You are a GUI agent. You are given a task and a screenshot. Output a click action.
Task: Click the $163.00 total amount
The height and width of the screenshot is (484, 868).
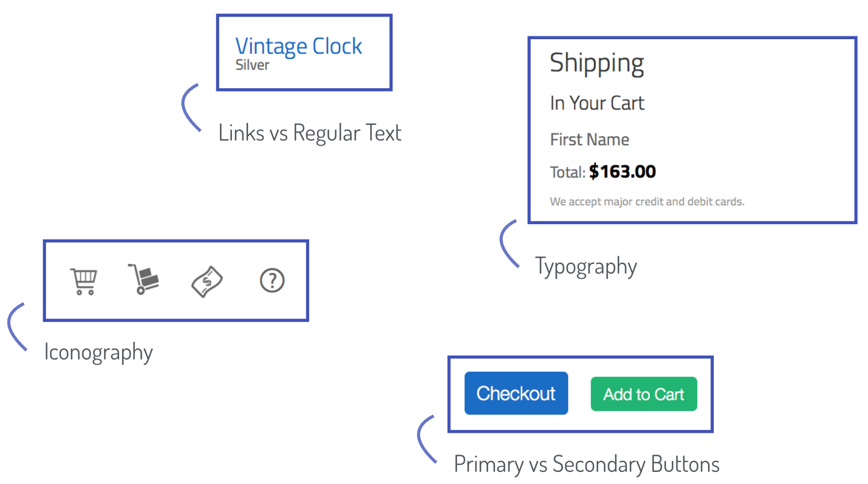point(622,171)
